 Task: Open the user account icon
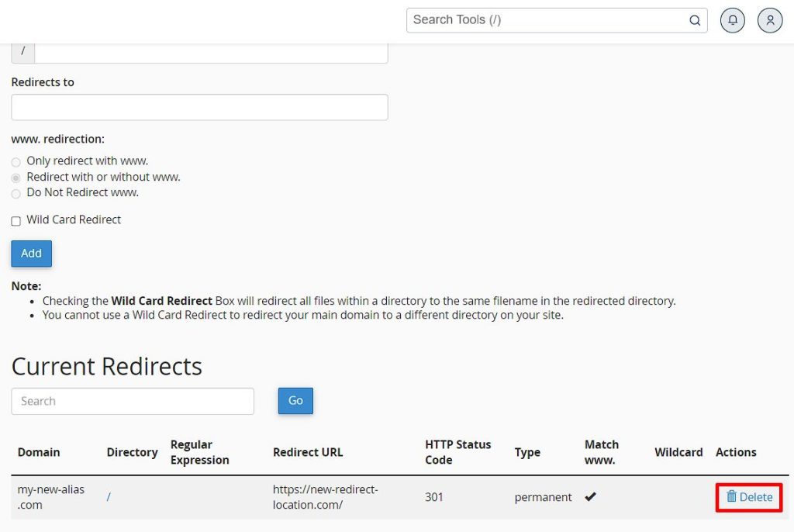(770, 20)
